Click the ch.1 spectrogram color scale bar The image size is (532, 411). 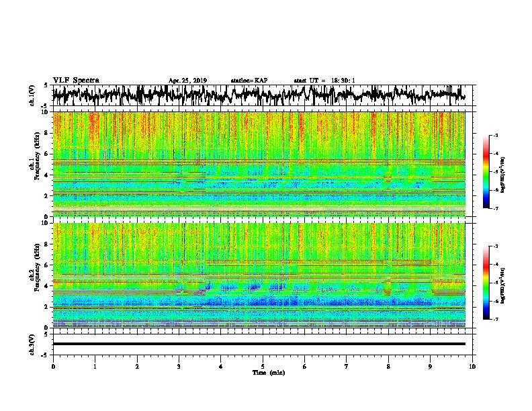click(x=486, y=172)
